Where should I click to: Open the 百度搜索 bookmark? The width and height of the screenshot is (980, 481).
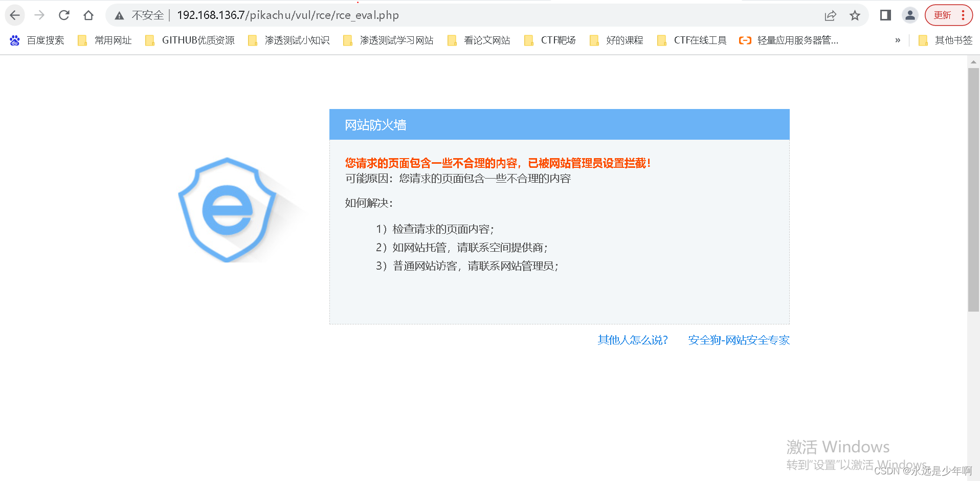tap(37, 40)
